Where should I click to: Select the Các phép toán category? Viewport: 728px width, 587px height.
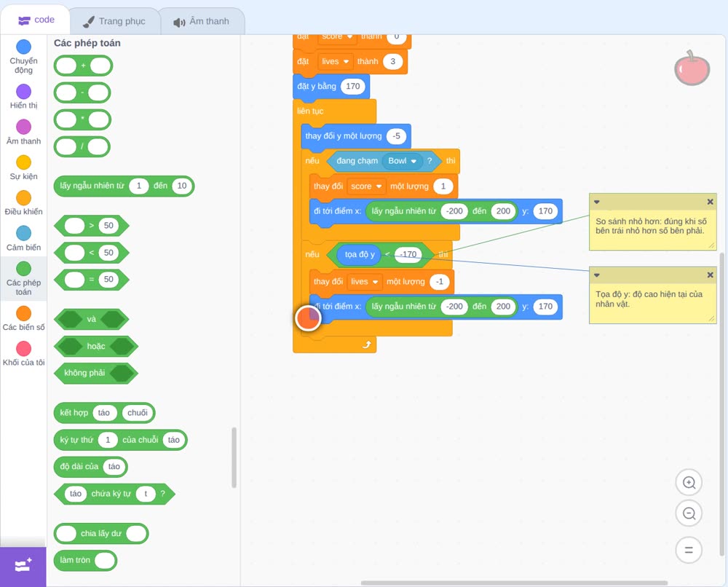[x=23, y=279]
